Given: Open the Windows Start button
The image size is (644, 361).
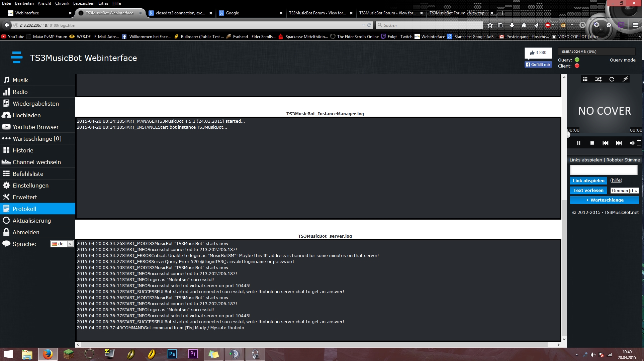Looking at the screenshot, I should [x=8, y=354].
